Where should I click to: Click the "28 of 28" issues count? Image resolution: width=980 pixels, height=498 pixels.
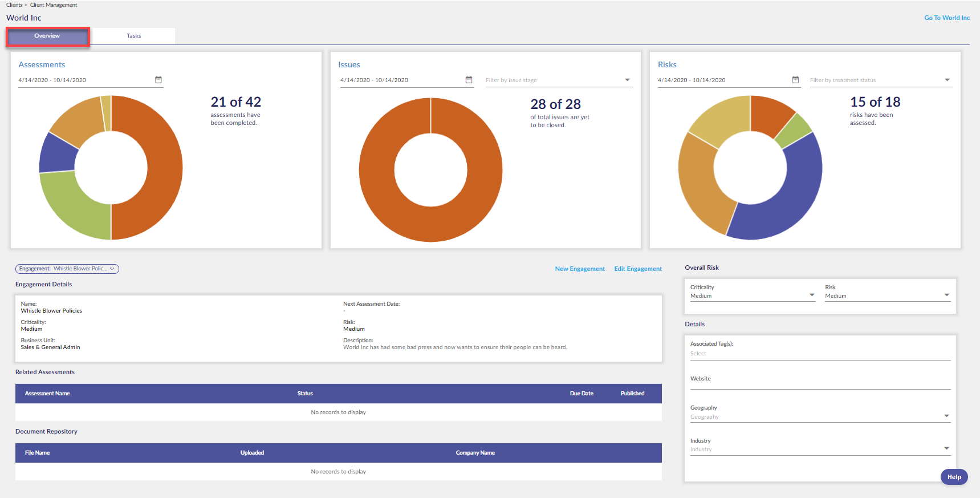556,104
